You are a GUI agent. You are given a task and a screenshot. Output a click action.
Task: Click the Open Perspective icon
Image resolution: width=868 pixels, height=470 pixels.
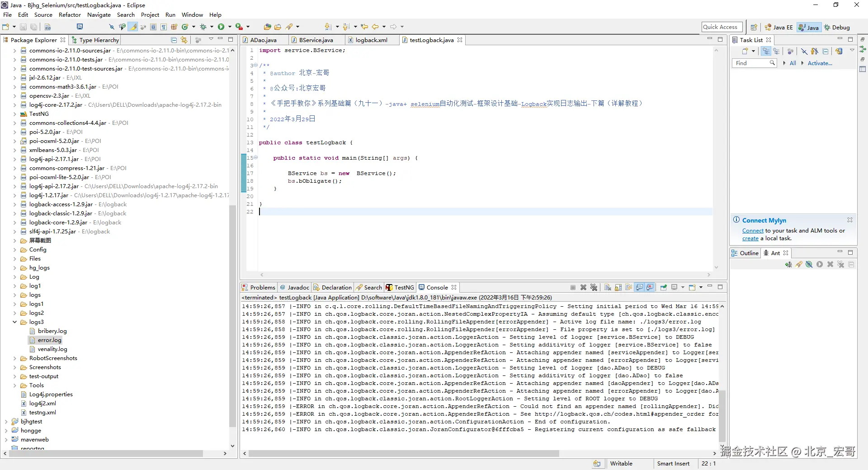click(x=754, y=27)
